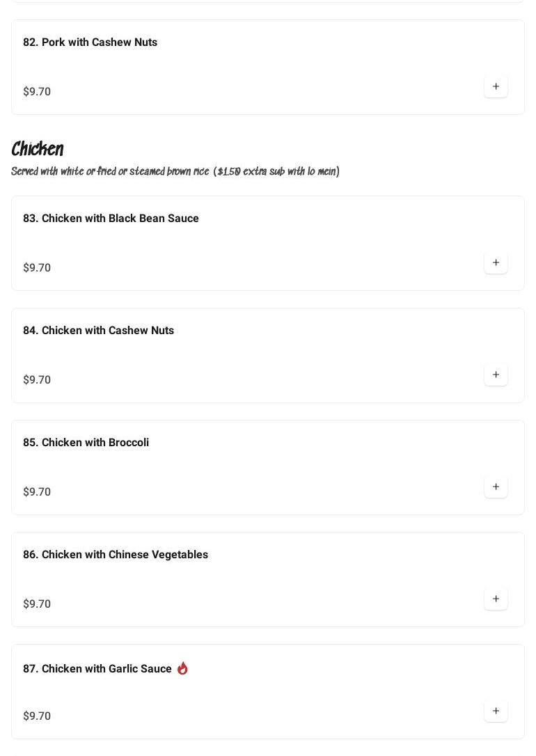Click price under Chicken with Black Bean Sauce
The height and width of the screenshot is (756, 536).
coord(37,268)
